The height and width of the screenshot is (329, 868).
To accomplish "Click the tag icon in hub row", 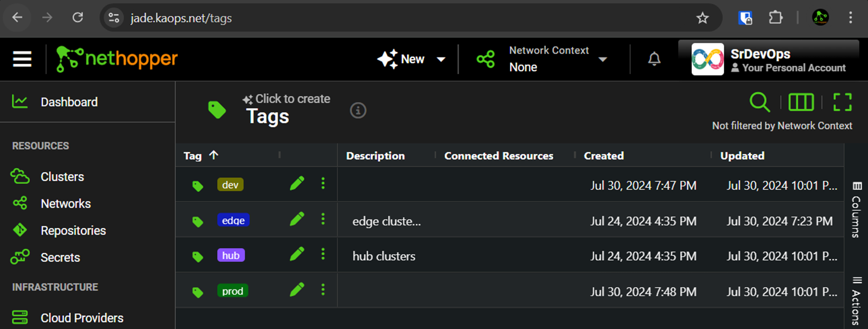I will coord(198,257).
